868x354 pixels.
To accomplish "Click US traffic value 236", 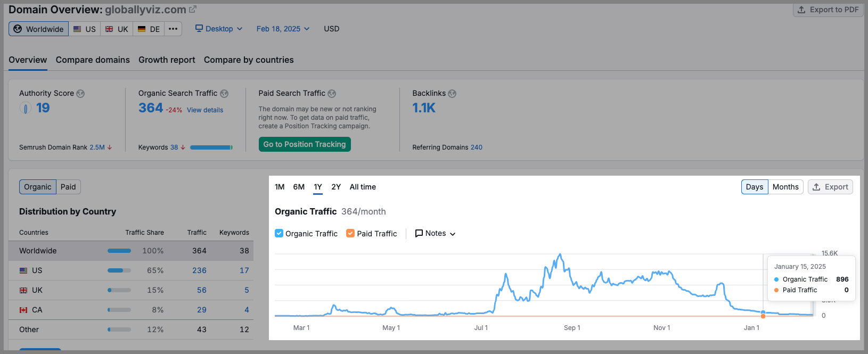I will (x=199, y=270).
